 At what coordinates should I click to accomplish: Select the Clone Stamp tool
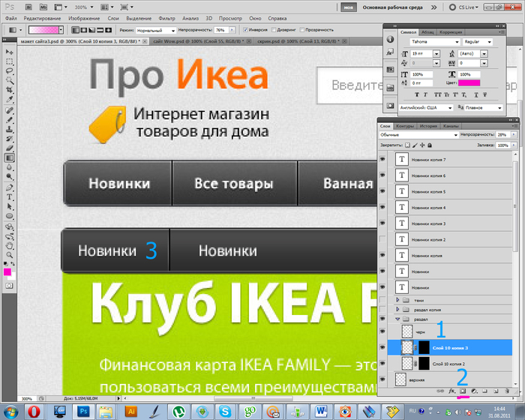(x=9, y=129)
